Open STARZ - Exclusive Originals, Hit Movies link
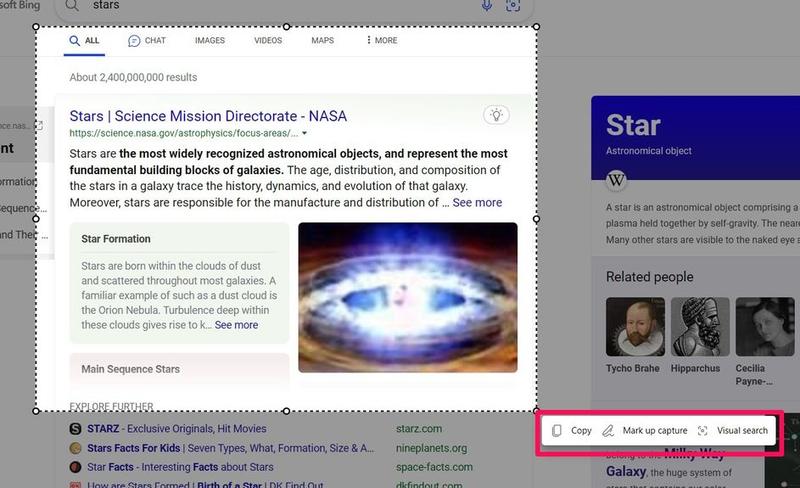Screen dimensions: 800x488 177,429
